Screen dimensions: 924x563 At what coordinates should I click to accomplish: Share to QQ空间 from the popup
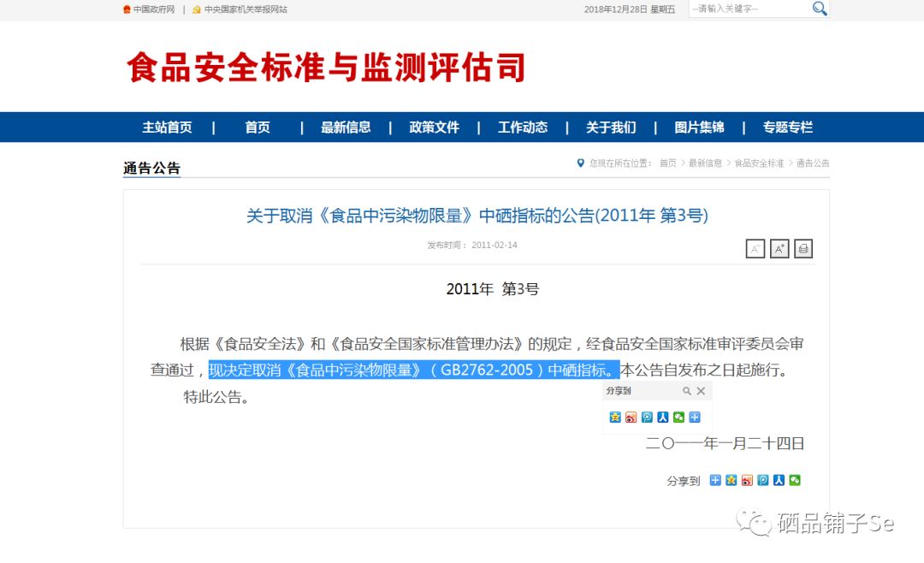pos(615,418)
